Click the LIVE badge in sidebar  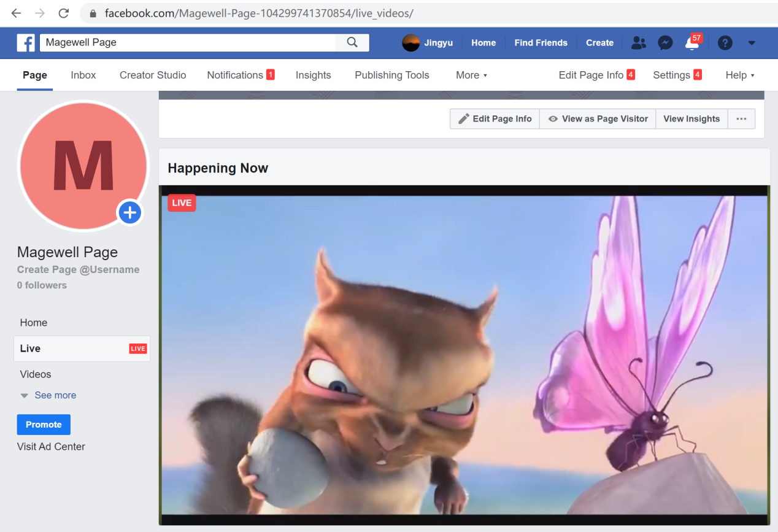point(138,349)
